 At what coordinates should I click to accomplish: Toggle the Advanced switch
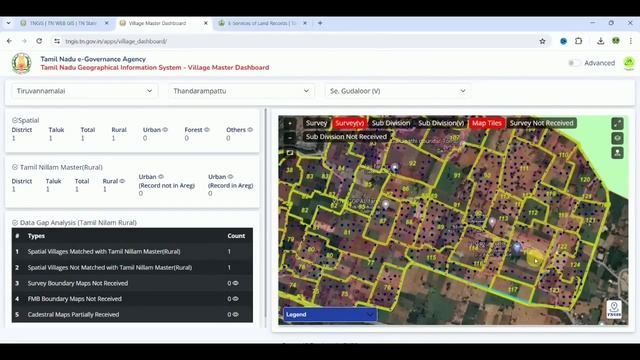574,63
